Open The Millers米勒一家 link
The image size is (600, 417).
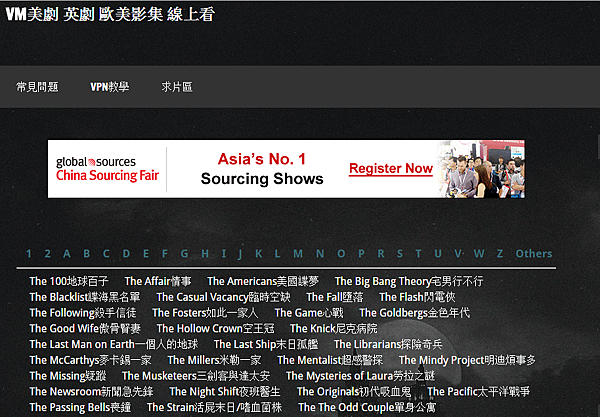[214, 360]
